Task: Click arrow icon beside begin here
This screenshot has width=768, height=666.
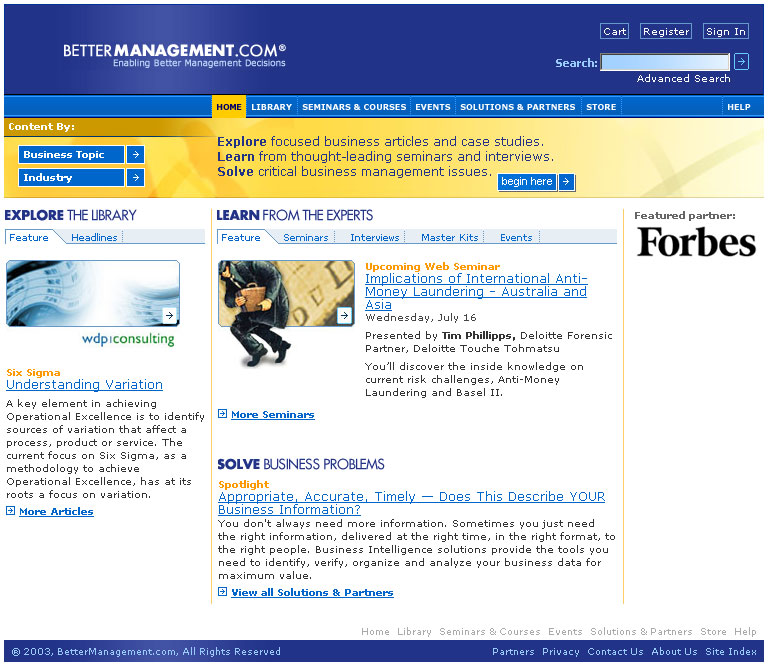Action: [566, 182]
